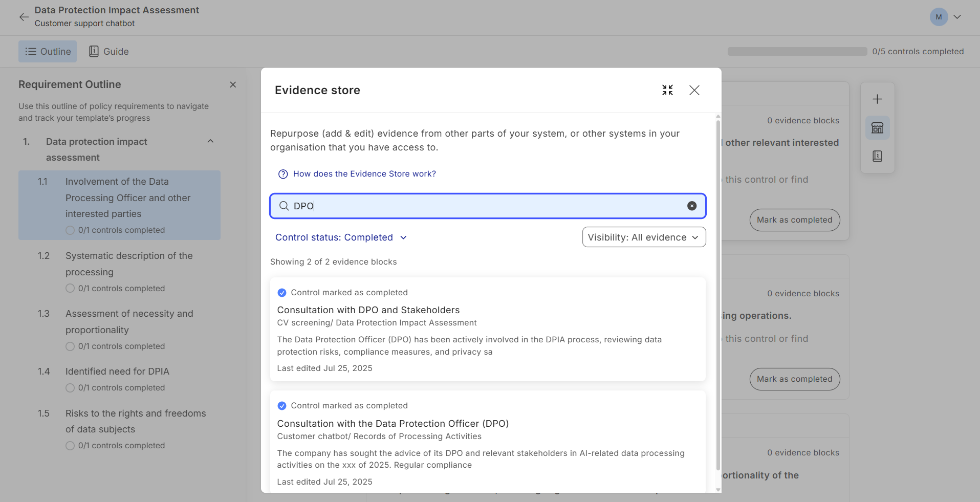Image resolution: width=980 pixels, height=502 pixels.
Task: Open How does the Evidence Store work link
Action: (364, 174)
